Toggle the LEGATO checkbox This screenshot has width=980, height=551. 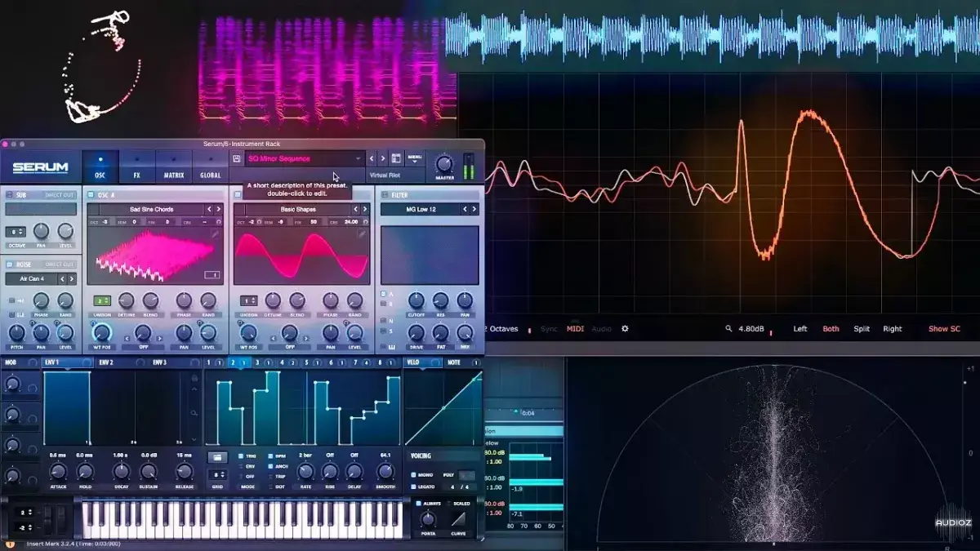415,487
